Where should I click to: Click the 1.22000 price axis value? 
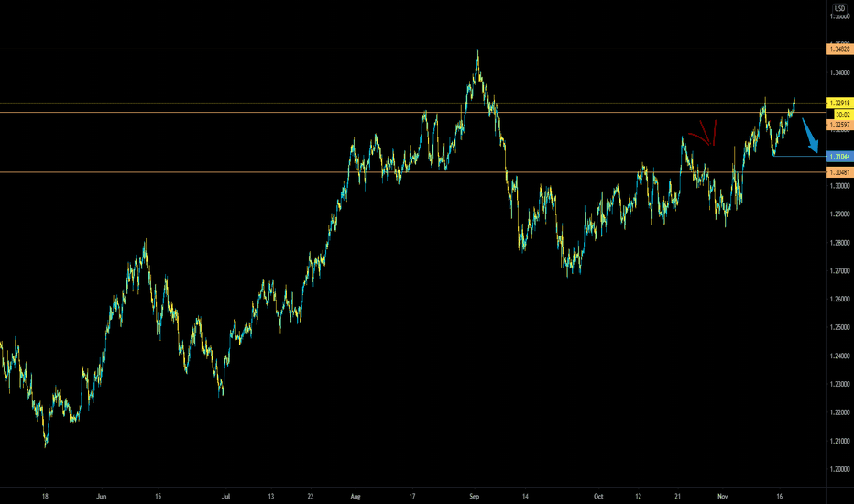[840, 412]
